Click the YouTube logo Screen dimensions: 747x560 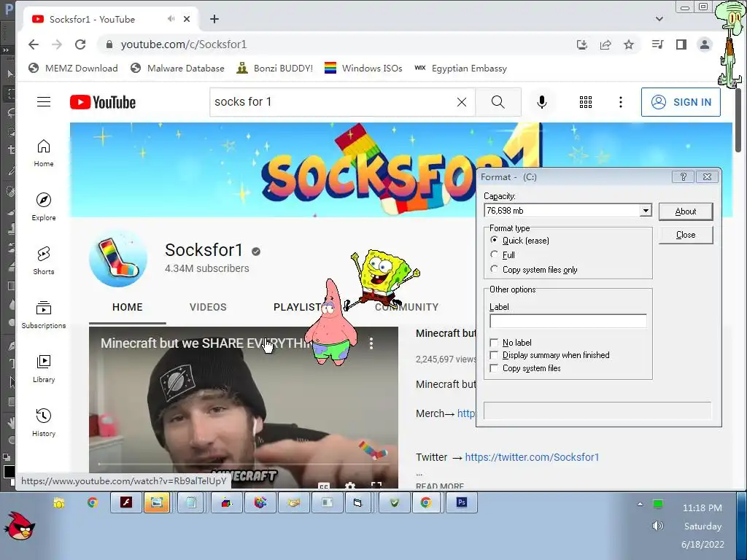102,102
